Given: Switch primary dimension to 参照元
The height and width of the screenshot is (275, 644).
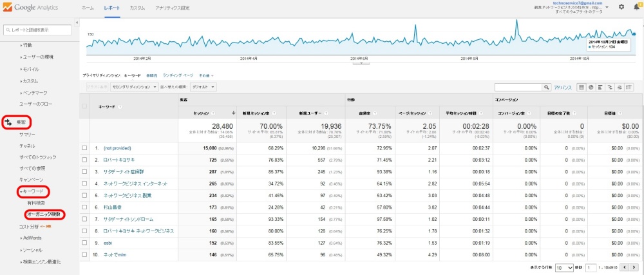Looking at the screenshot, I should pos(152,75).
